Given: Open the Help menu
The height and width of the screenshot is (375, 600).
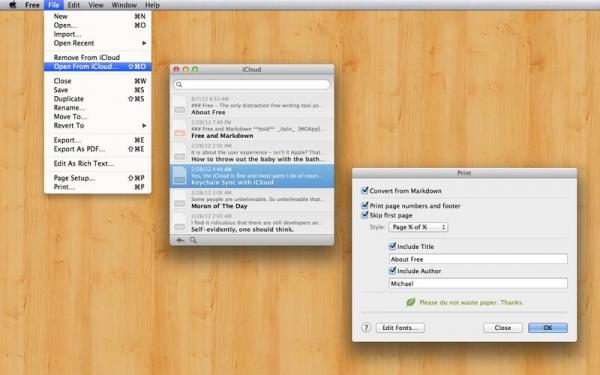Looking at the screenshot, I should [152, 5].
